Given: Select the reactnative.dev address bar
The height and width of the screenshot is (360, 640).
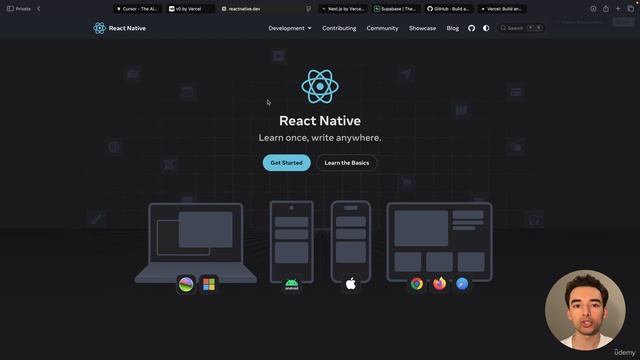Looking at the screenshot, I should tap(265, 9).
